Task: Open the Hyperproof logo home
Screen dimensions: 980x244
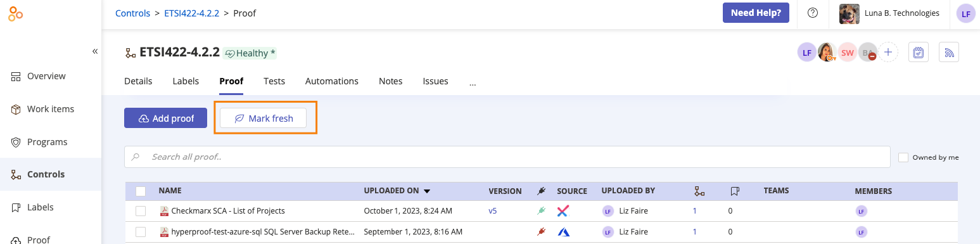Action: click(16, 13)
